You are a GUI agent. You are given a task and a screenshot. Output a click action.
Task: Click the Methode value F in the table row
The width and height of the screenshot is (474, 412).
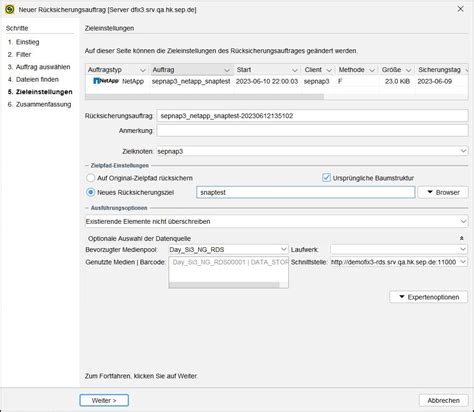point(340,81)
